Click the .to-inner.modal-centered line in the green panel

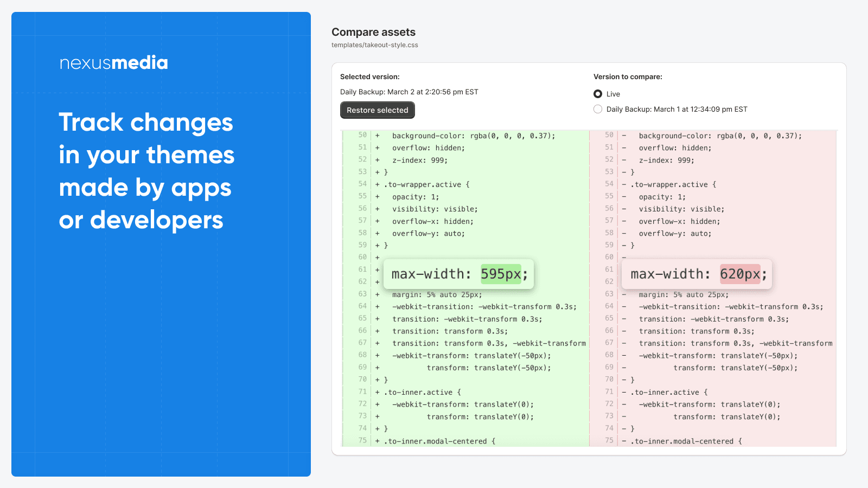point(439,441)
